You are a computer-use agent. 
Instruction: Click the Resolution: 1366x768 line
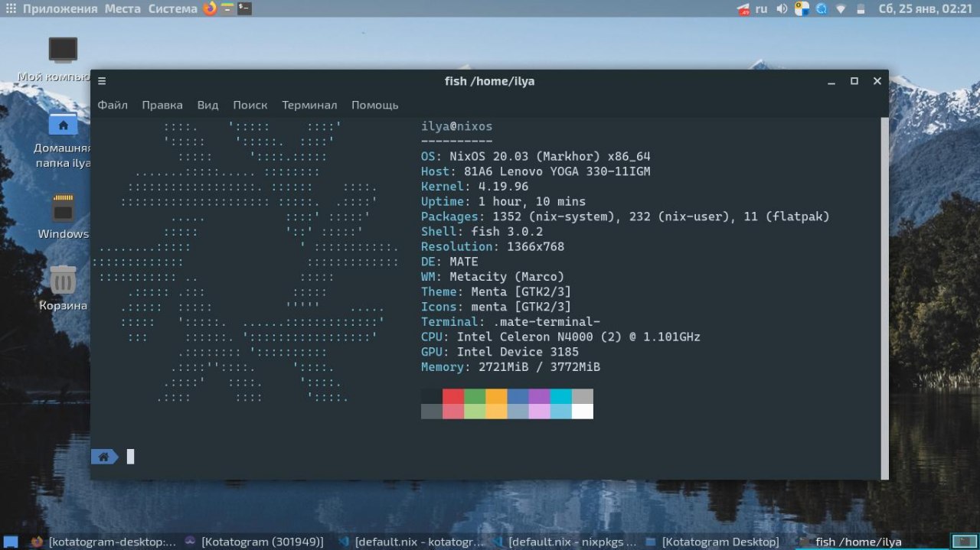(492, 246)
